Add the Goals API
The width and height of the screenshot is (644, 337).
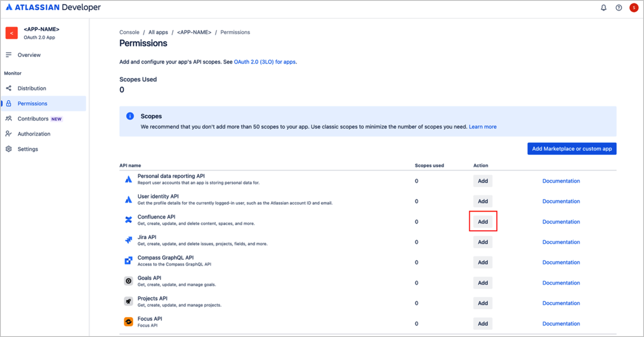point(483,283)
